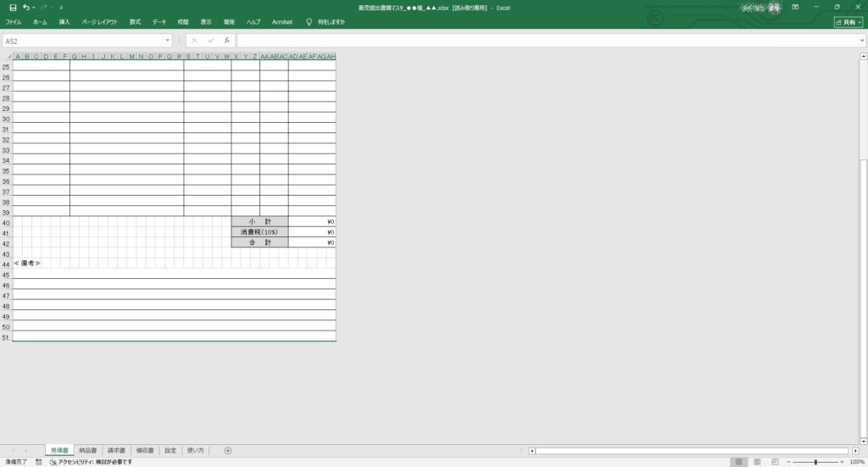Viewport: 868px width, 467px height.
Task: Click into the formula bar input area
Action: pos(547,41)
